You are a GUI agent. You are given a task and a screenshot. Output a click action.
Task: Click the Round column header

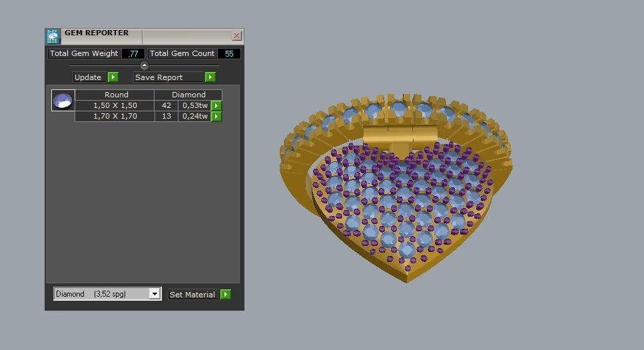[115, 95]
